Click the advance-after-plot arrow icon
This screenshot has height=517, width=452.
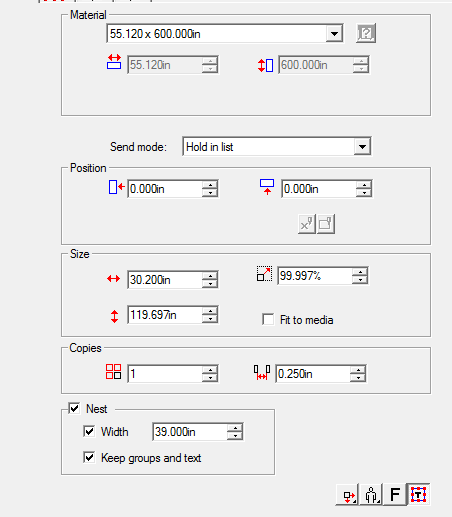tap(348, 495)
